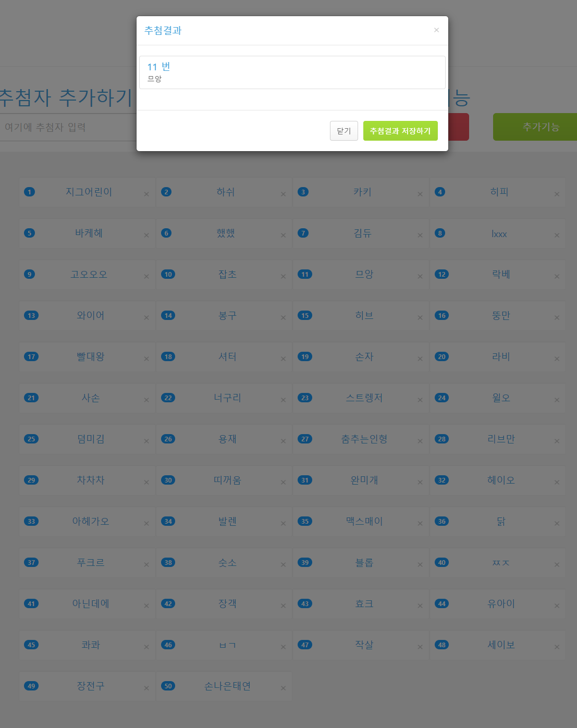Click number badge 25 next to 덤미김
The height and width of the screenshot is (728, 577).
pos(31,439)
